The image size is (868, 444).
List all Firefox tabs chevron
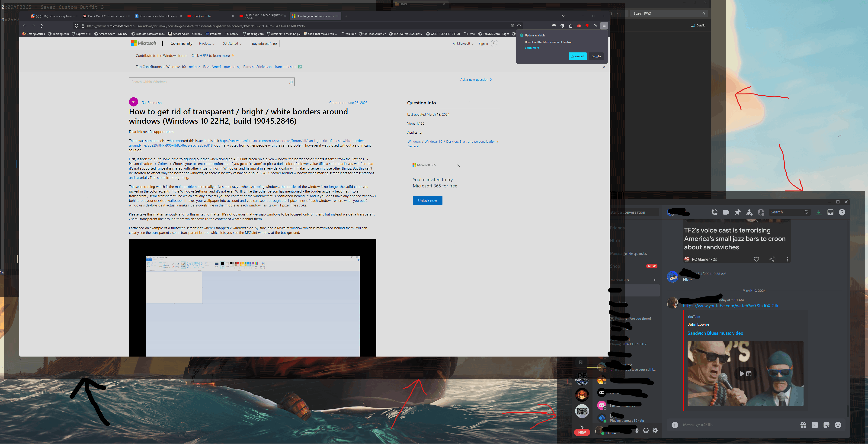click(563, 16)
